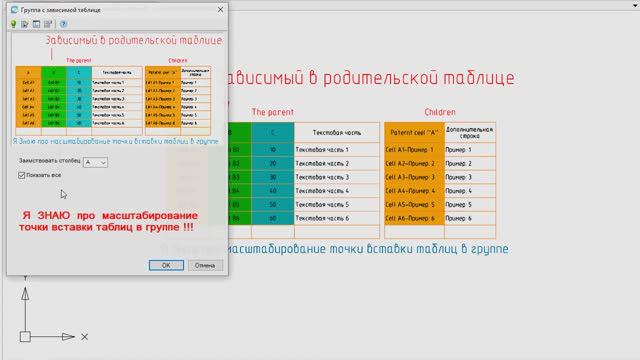Click the teal cell with value 50 in the drawing
This screenshot has width=640, height=360.
[x=273, y=204]
